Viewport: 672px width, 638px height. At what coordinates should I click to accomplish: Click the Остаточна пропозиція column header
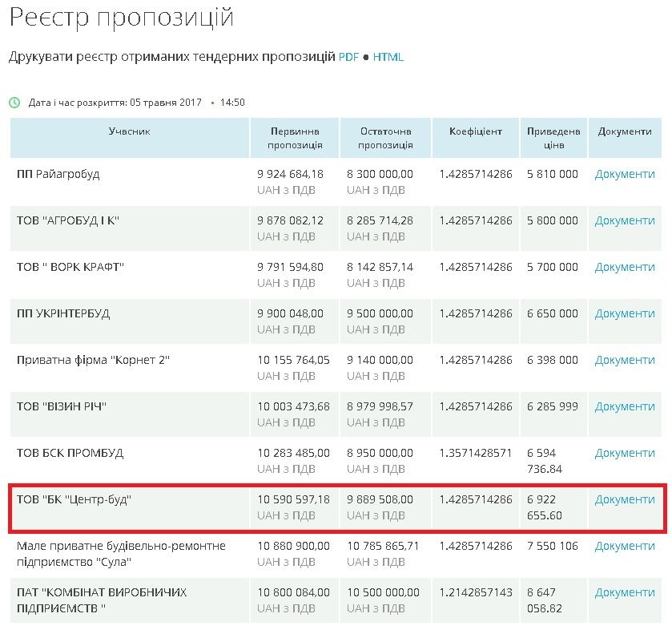(387, 136)
